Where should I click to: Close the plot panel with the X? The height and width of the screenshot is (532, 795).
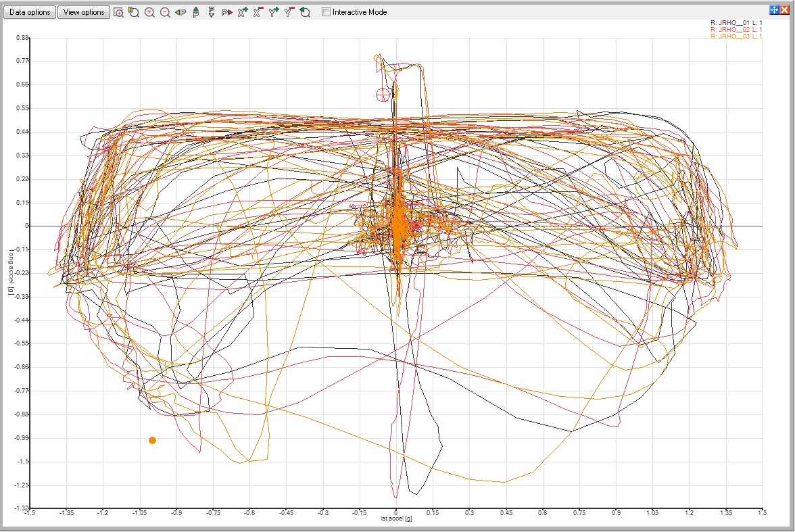(784, 9)
